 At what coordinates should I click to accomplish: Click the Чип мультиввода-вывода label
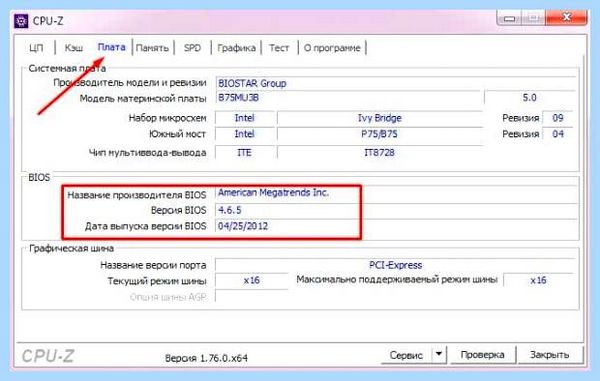coord(147,153)
